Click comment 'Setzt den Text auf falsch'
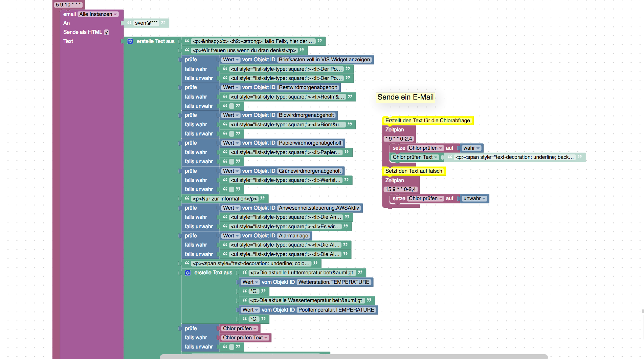The height and width of the screenshot is (359, 644). 414,171
